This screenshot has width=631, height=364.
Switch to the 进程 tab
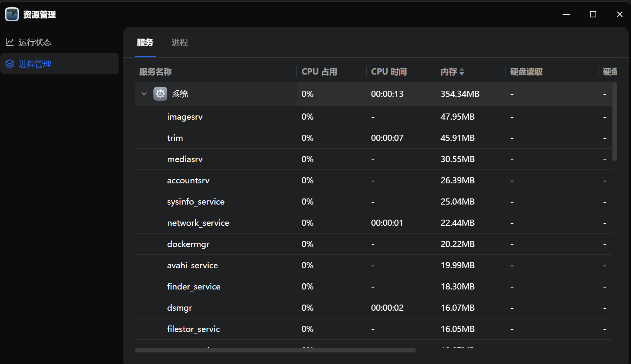[x=180, y=42]
